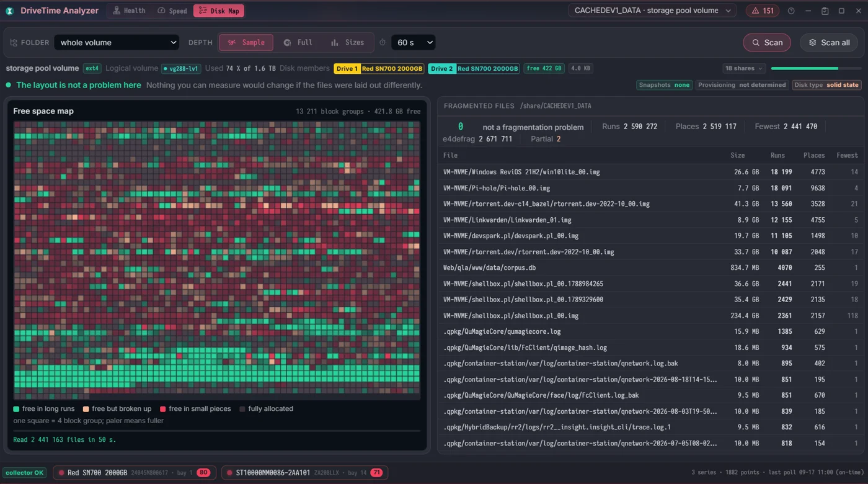Select the Disk Map tab
Image resolution: width=868 pixels, height=484 pixels.
click(219, 11)
